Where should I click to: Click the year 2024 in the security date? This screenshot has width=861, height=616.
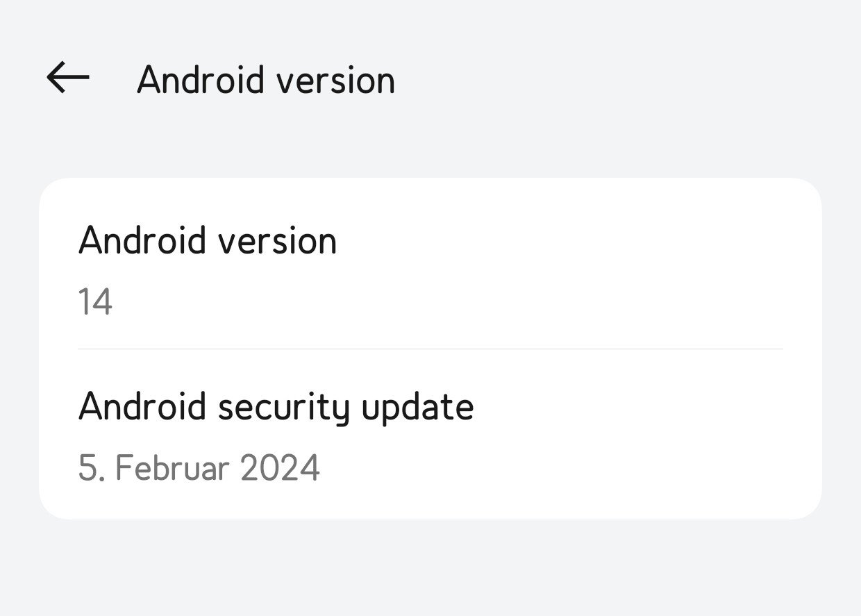click(x=280, y=467)
